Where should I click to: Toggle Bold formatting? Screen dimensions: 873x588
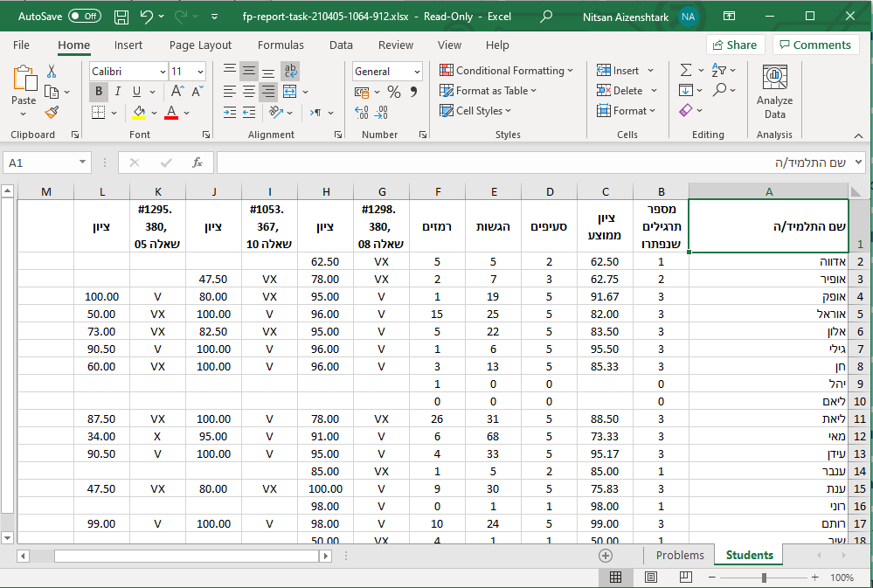(99, 92)
